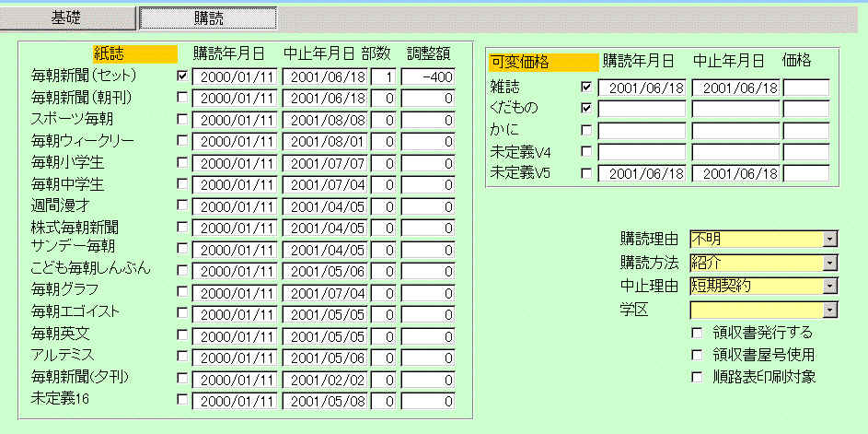Edit アルテミス adjustment amount field

coord(428,358)
